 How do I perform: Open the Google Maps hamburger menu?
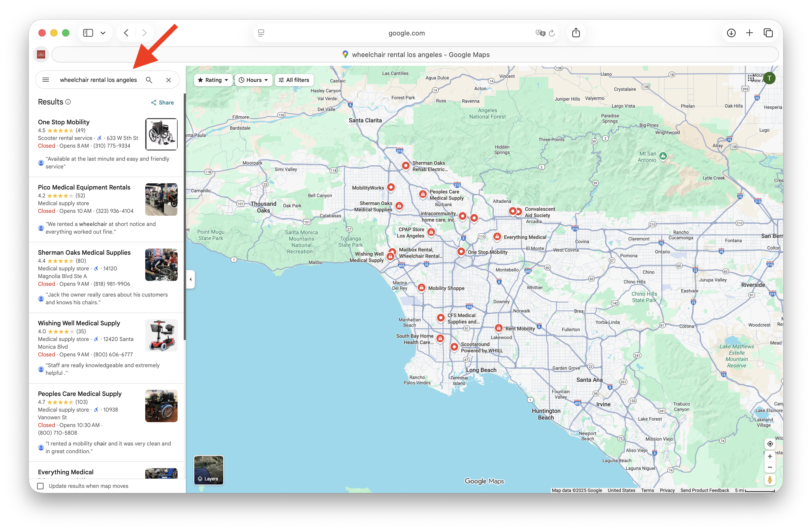pos(45,80)
